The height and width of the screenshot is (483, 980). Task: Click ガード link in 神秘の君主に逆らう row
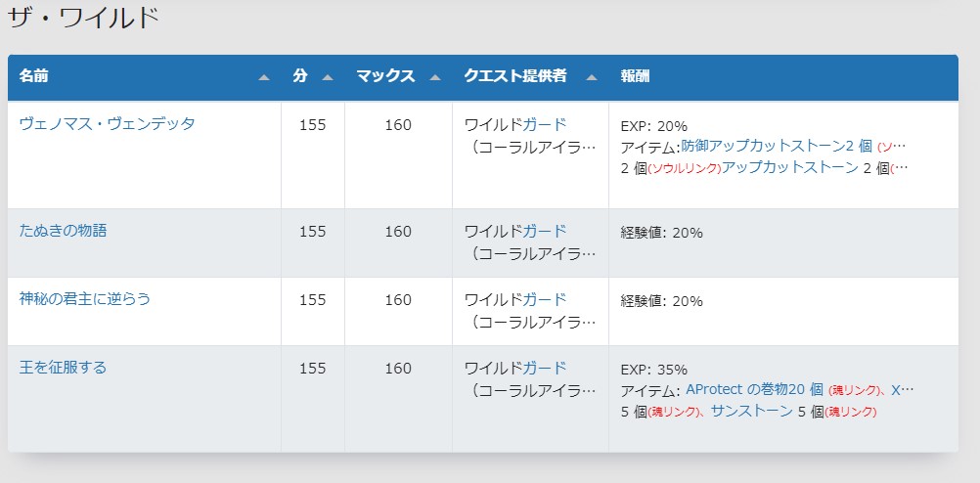(x=545, y=299)
